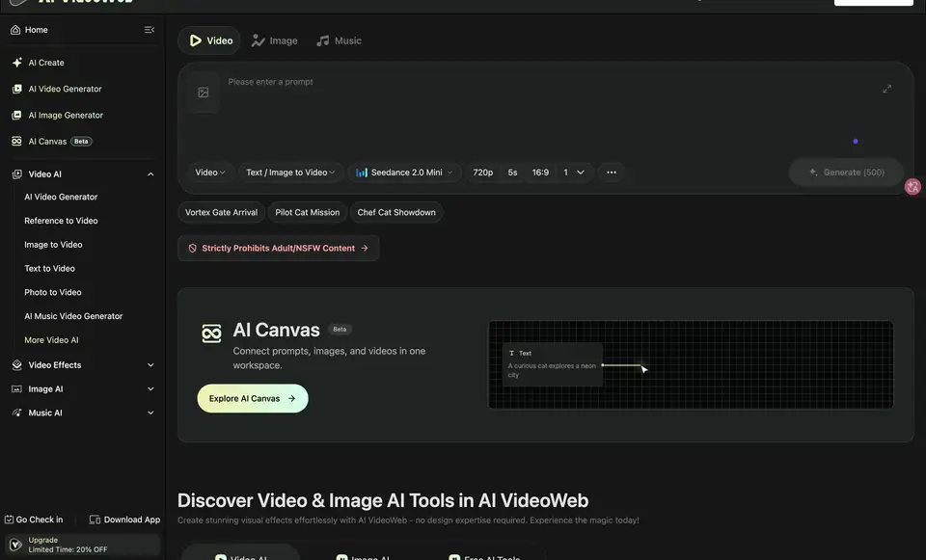Click the AI Video Generator sidebar icon
Screen dimensions: 926x560
coord(16,89)
